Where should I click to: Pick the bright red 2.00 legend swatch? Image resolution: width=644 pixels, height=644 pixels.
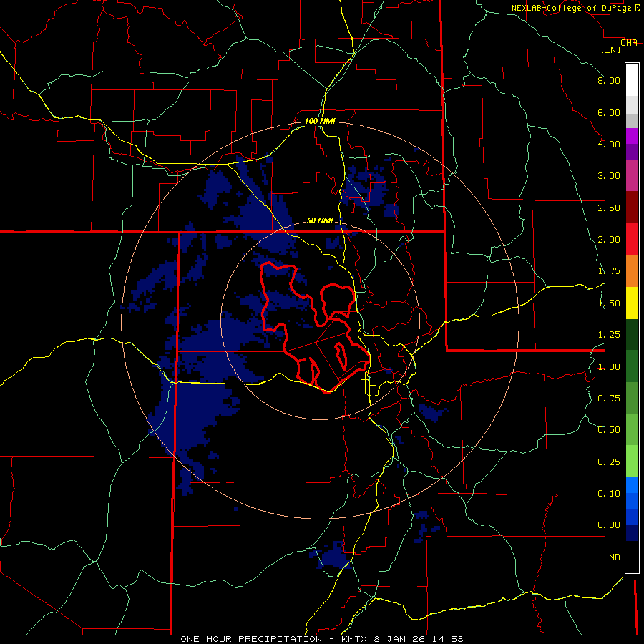[x=632, y=240]
